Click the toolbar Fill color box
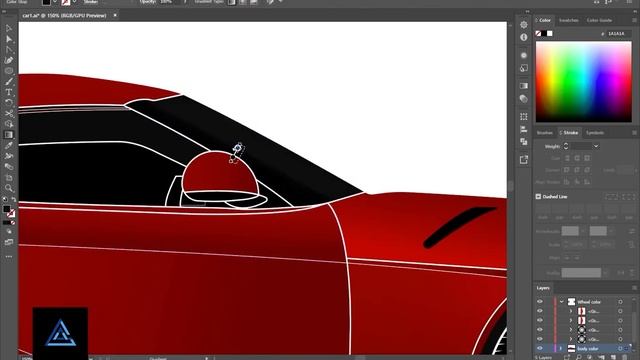 click(x=7, y=209)
